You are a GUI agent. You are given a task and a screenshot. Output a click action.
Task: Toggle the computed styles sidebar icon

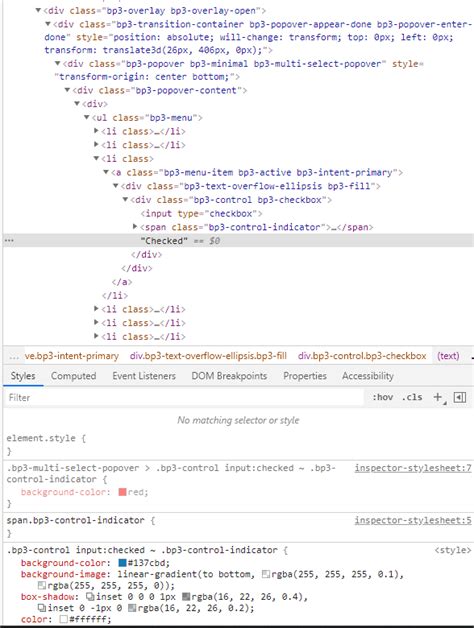coord(460,397)
